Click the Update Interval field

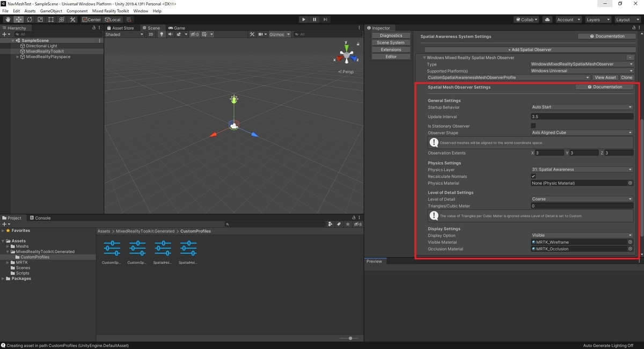pyautogui.click(x=582, y=117)
